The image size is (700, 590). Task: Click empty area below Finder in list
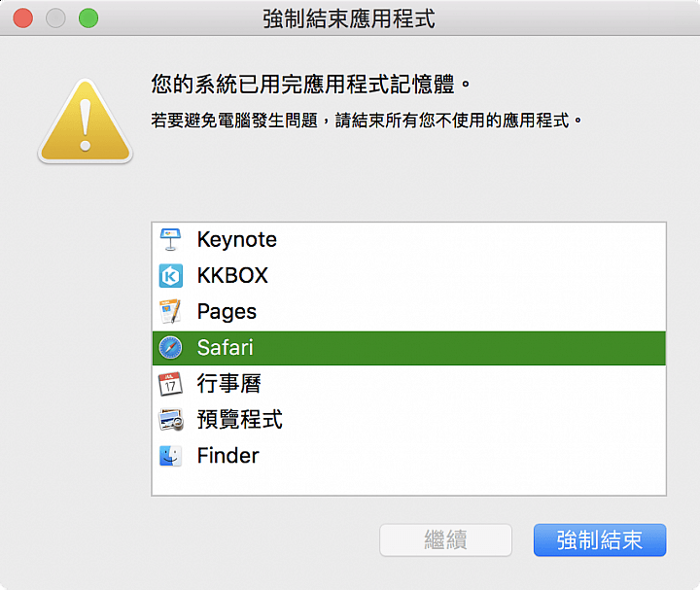pyautogui.click(x=409, y=484)
